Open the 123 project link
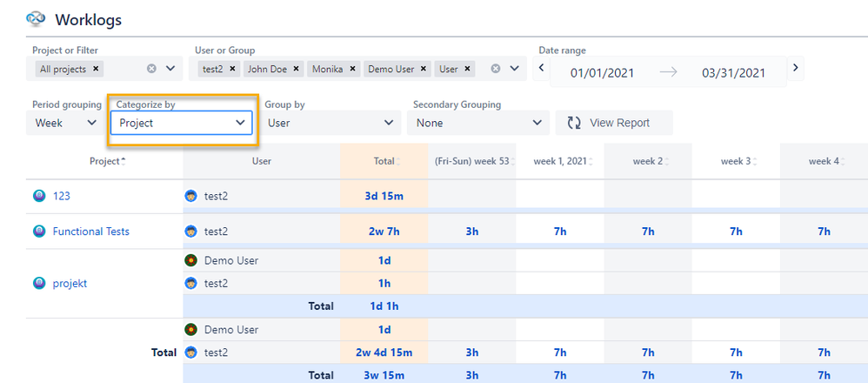This screenshot has width=868, height=383. [x=62, y=196]
